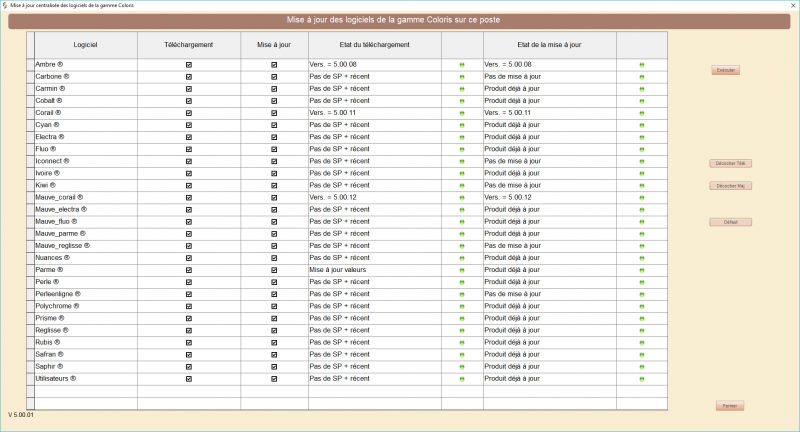
Task: Click Iconnect update status green icon
Action: tap(641, 161)
